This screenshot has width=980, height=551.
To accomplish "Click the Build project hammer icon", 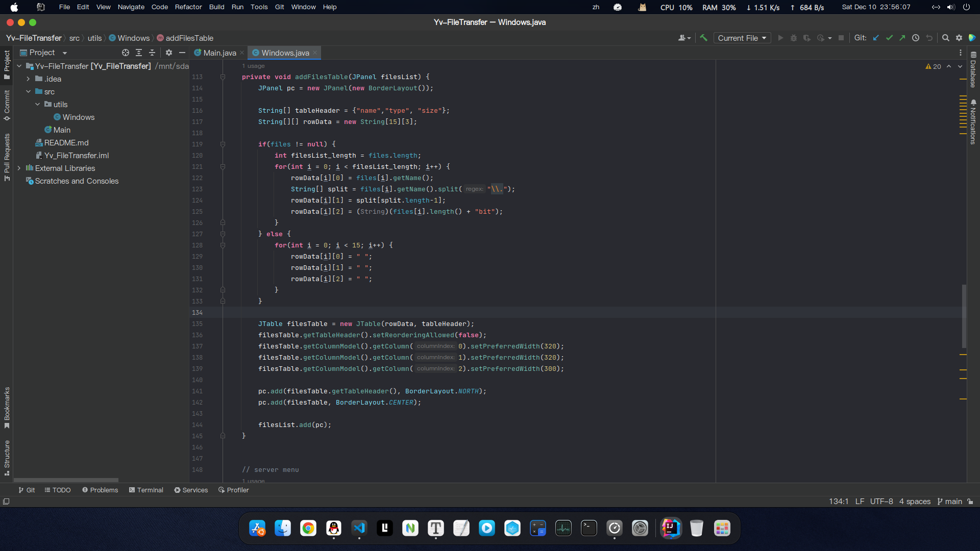I will 703,38.
